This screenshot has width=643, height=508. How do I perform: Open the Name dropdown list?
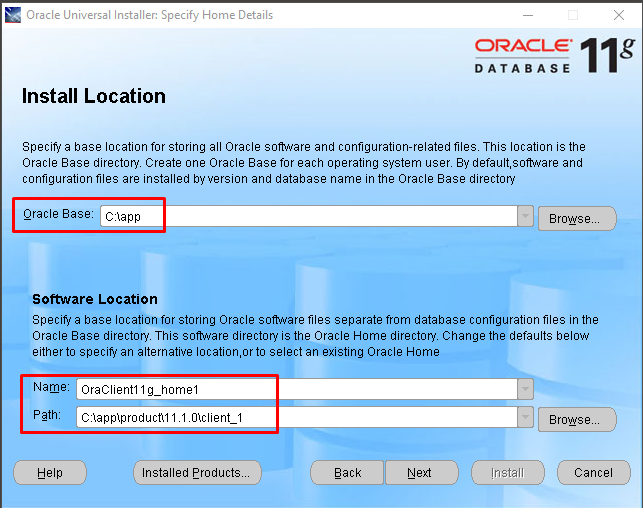525,390
